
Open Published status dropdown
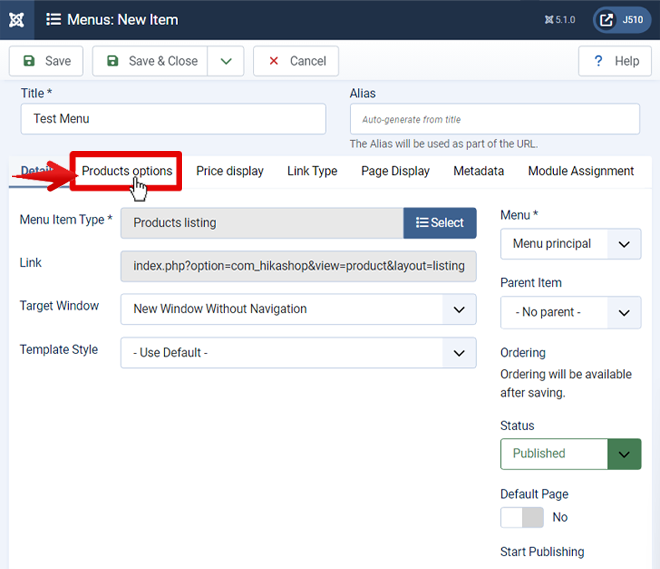(x=571, y=454)
